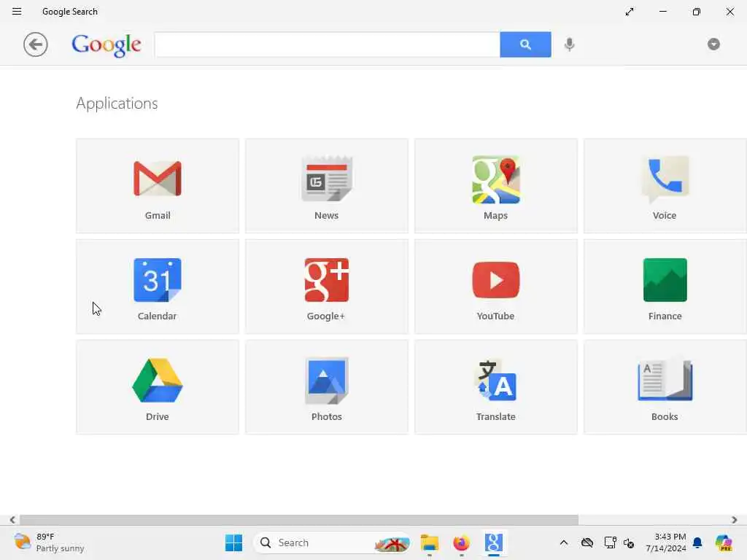Open the Windows Start menu
This screenshot has height=560, width=747.
[x=233, y=542]
